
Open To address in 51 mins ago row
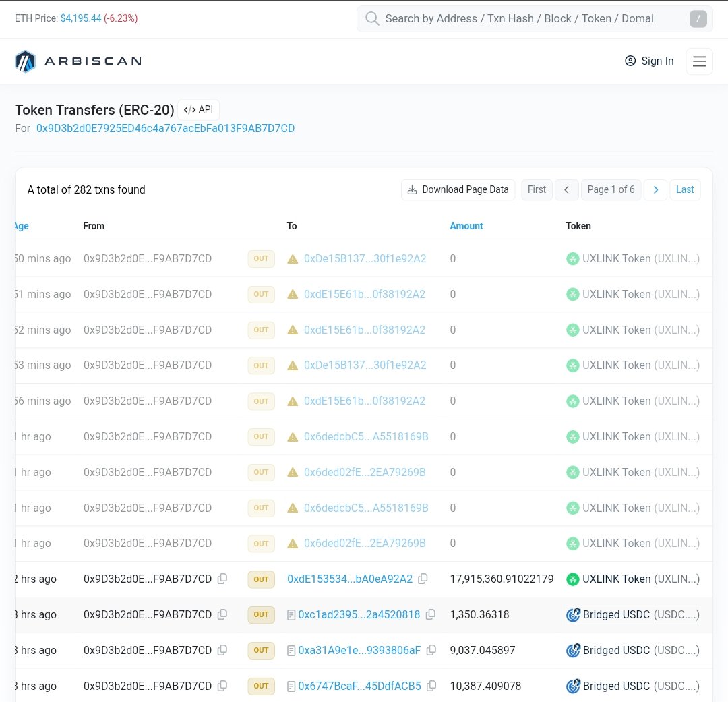pyautogui.click(x=365, y=295)
